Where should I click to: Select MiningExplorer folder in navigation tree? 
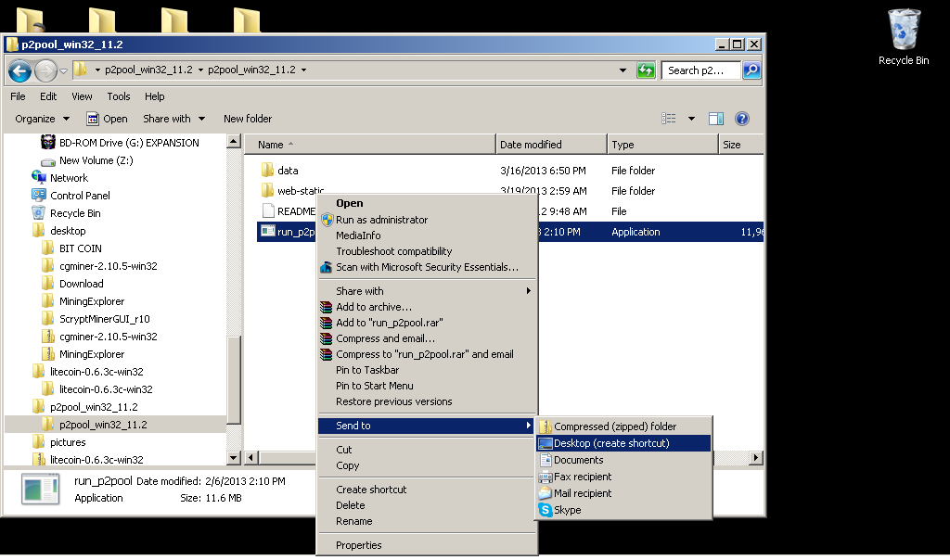click(91, 301)
